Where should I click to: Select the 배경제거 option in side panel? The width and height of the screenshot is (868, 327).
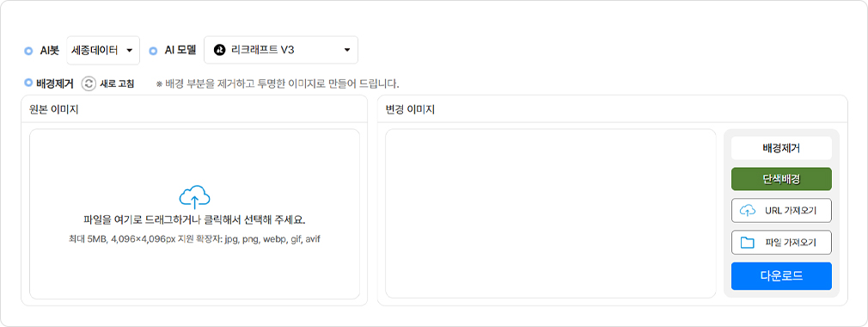(x=781, y=148)
